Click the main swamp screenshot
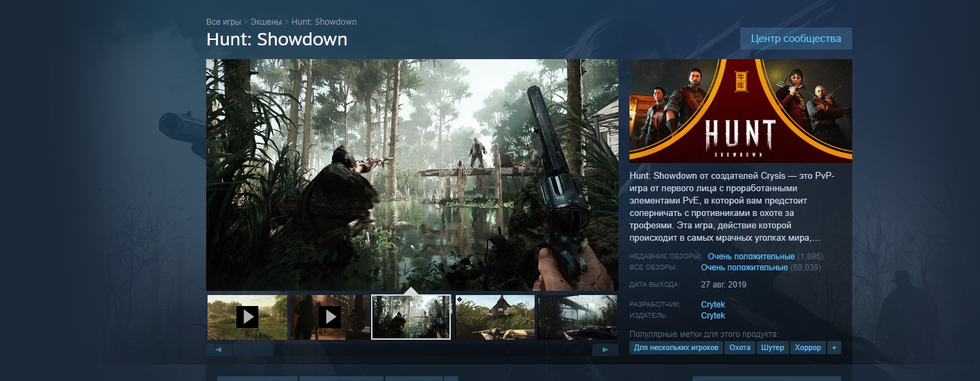This screenshot has height=381, width=980. point(412,175)
